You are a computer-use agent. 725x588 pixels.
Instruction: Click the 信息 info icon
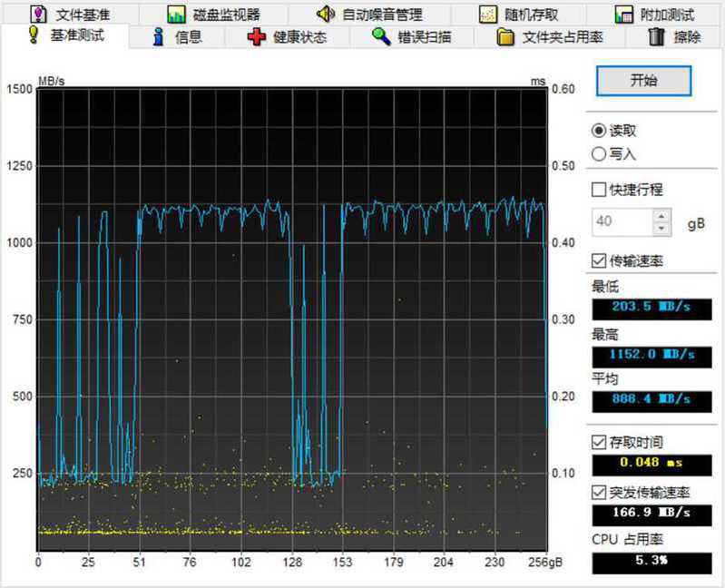(x=159, y=36)
